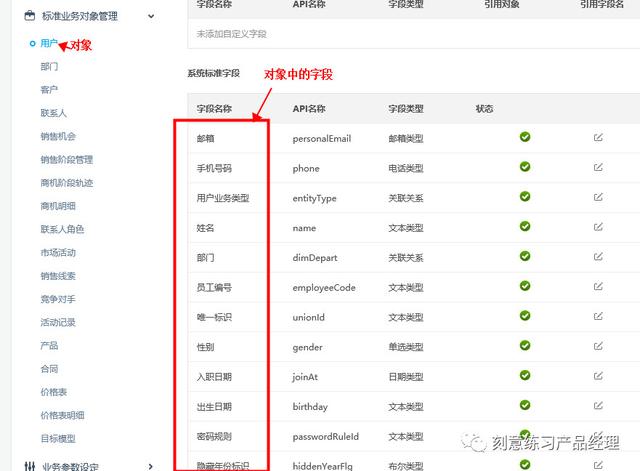The image size is (640, 471).
Task: Select 商机明细 in the sidebar
Action: pos(58,206)
